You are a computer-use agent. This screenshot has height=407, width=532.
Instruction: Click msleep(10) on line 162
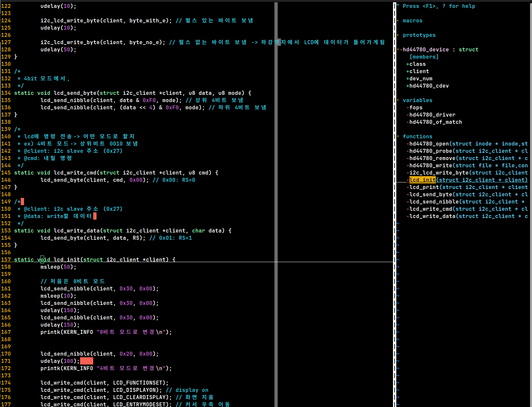(x=58, y=296)
